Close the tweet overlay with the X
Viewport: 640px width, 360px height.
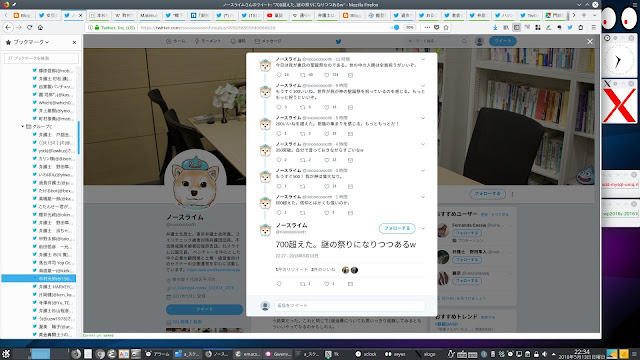[590, 41]
